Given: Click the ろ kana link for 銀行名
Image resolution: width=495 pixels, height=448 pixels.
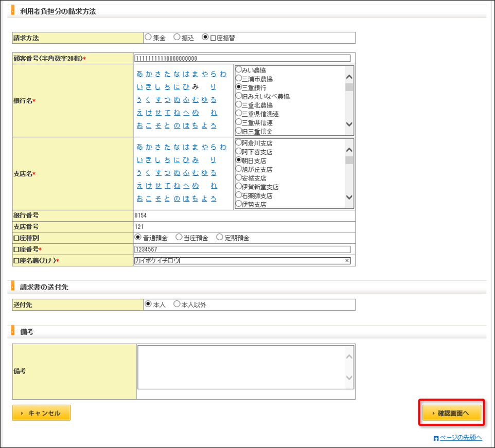Looking at the screenshot, I should pos(214,126).
